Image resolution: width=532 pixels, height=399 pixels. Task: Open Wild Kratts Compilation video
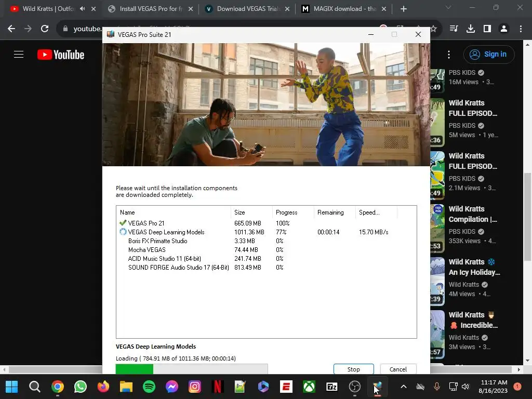[473, 214]
